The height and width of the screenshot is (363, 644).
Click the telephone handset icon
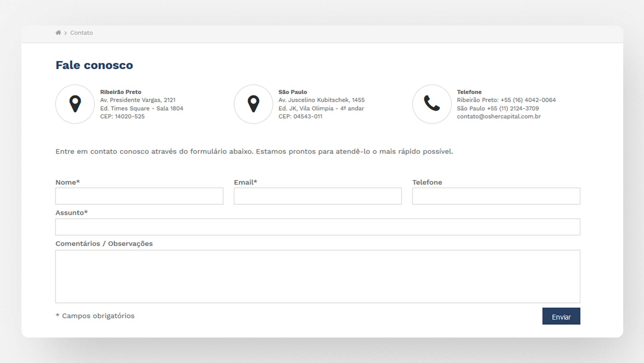coord(432,103)
